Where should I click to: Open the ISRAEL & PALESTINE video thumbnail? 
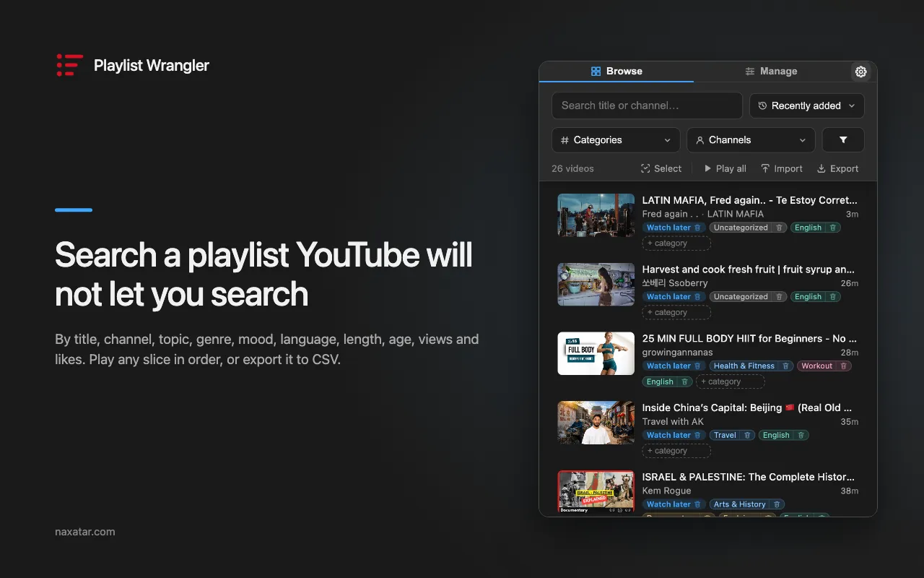596,491
